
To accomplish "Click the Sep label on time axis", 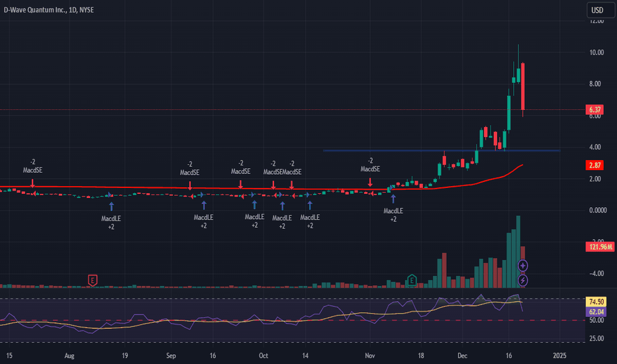I will 171,356.
